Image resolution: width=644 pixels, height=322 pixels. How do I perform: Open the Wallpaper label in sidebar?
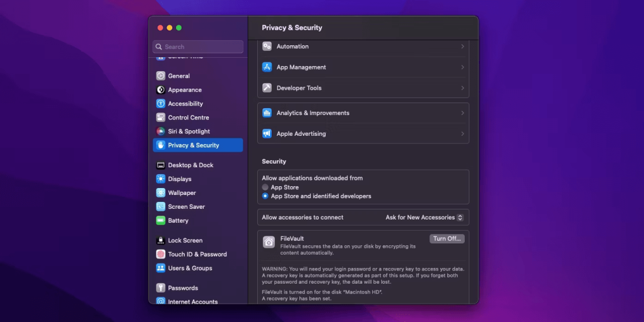[182, 193]
